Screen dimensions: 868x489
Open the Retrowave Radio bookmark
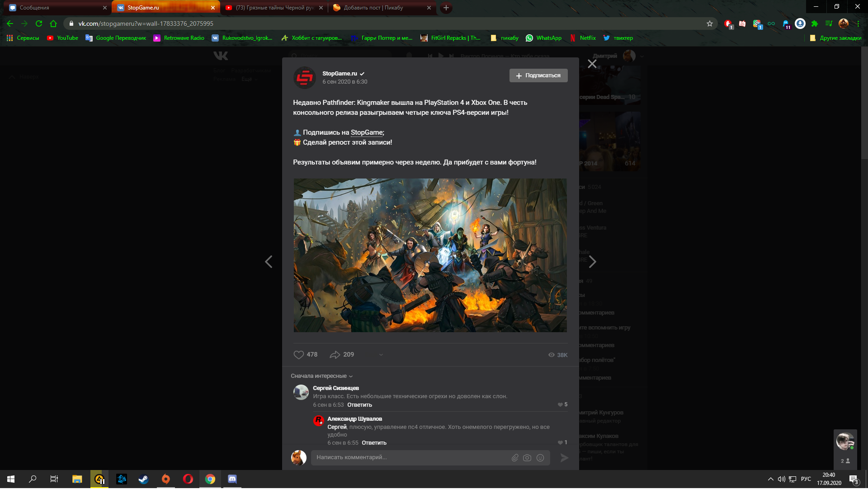coord(179,38)
